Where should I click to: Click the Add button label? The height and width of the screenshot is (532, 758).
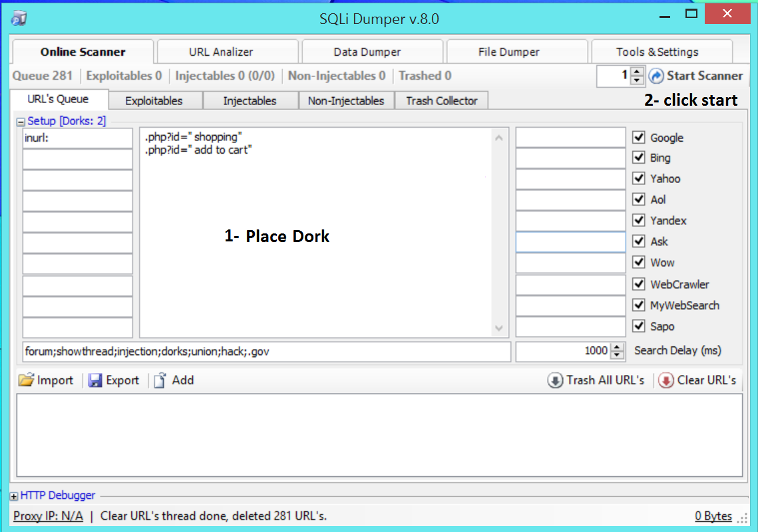point(183,380)
